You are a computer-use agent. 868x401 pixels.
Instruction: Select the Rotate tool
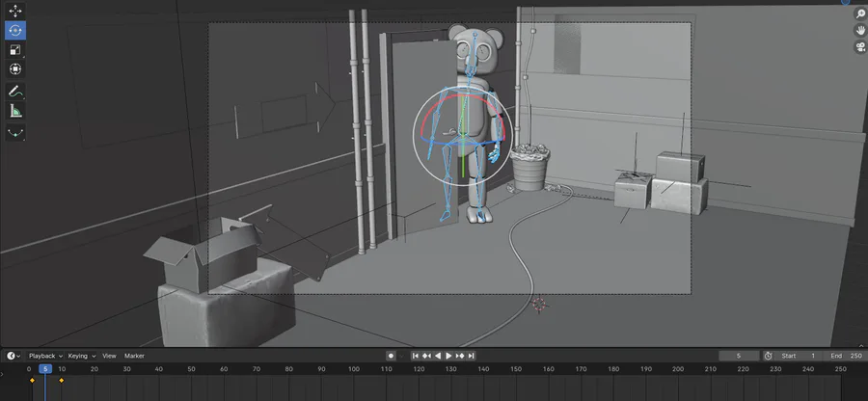point(14,30)
